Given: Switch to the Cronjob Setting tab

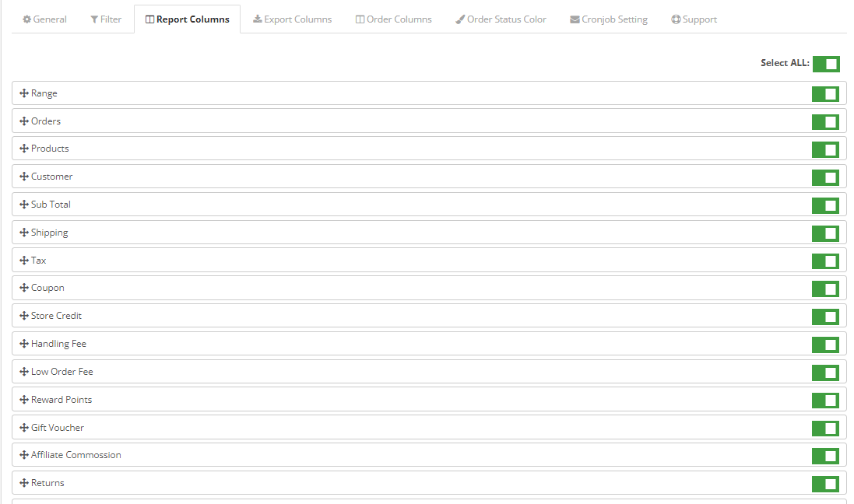Looking at the screenshot, I should [x=609, y=19].
